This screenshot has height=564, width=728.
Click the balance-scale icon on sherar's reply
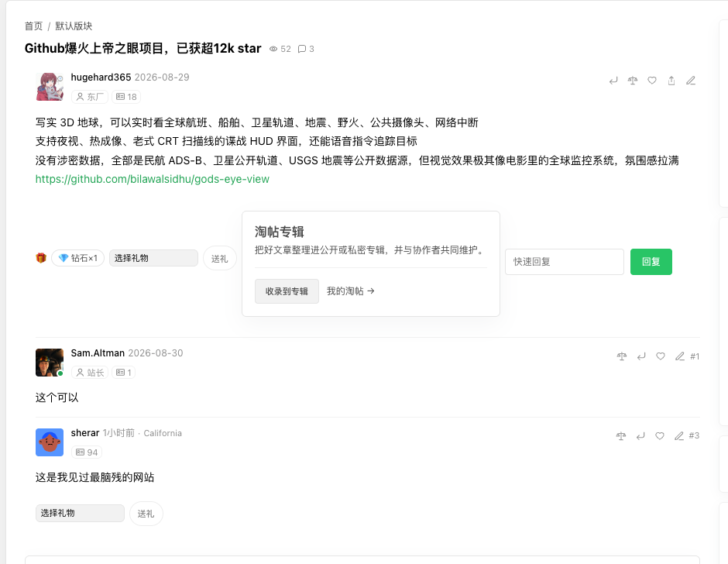pyautogui.click(x=621, y=435)
